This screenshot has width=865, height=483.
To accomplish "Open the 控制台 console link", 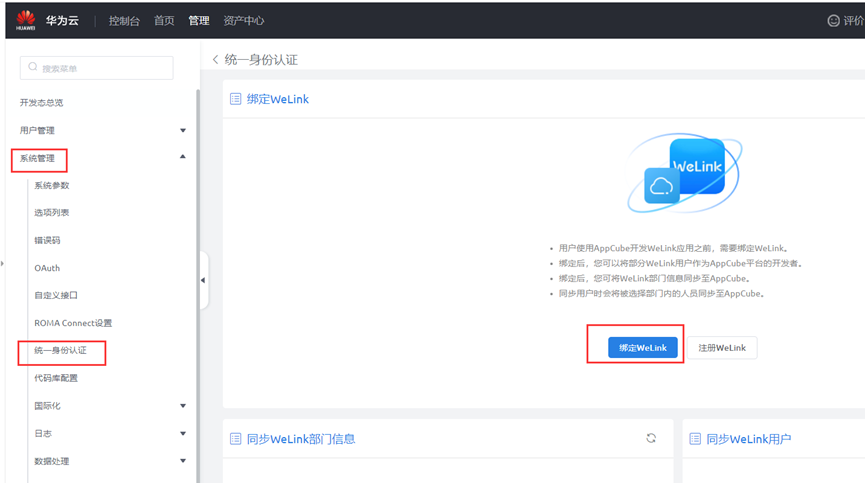I will (x=124, y=21).
